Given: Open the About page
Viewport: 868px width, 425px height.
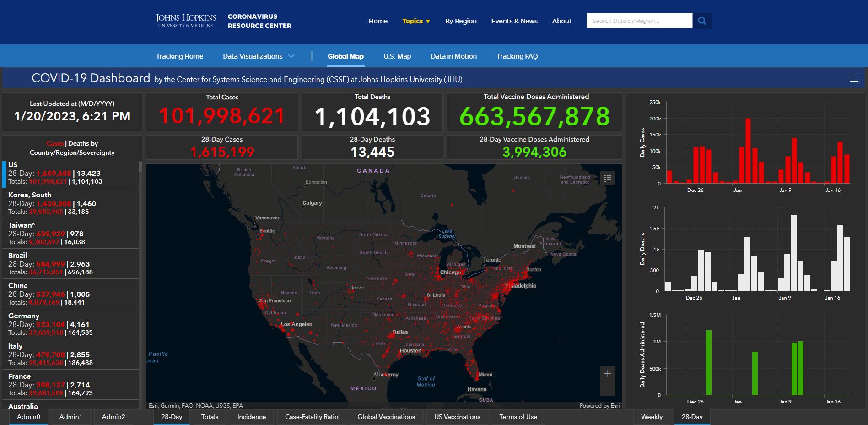Looking at the screenshot, I should [562, 21].
